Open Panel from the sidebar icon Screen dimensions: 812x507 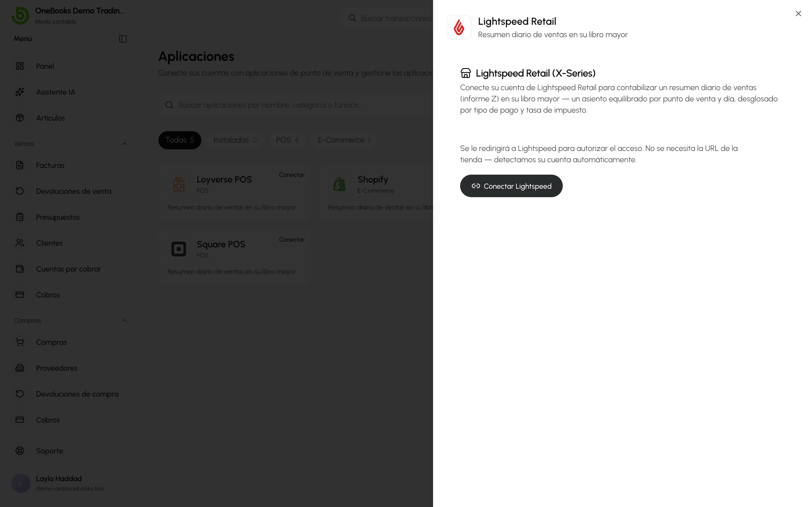pyautogui.click(x=20, y=66)
